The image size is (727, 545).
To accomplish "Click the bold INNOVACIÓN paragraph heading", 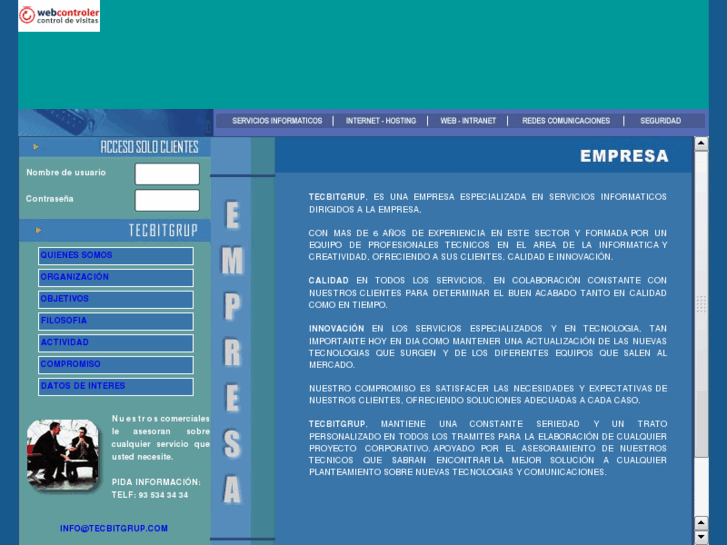I will (337, 328).
